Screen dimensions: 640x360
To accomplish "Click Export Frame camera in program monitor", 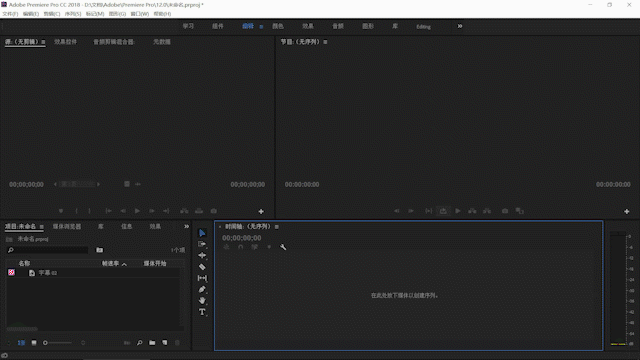I will (x=505, y=211).
